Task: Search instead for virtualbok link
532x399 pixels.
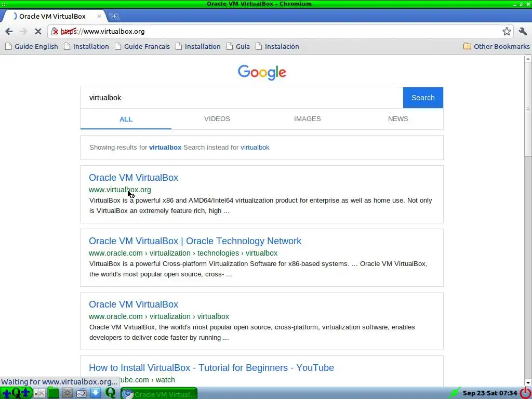Action: tap(255, 148)
